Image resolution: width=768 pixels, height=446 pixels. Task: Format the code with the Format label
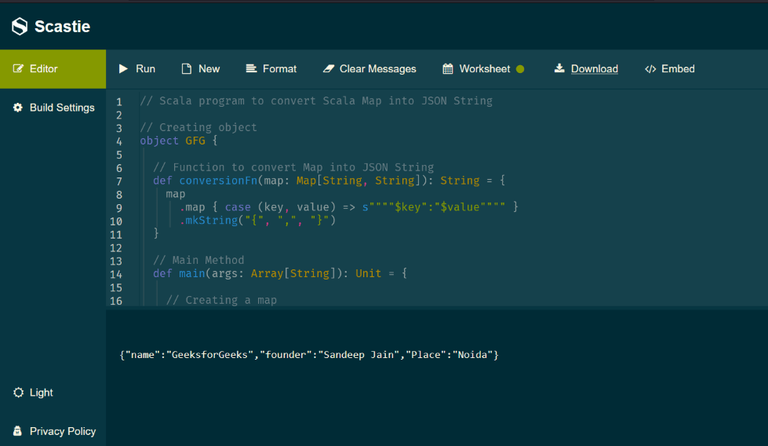pos(280,69)
